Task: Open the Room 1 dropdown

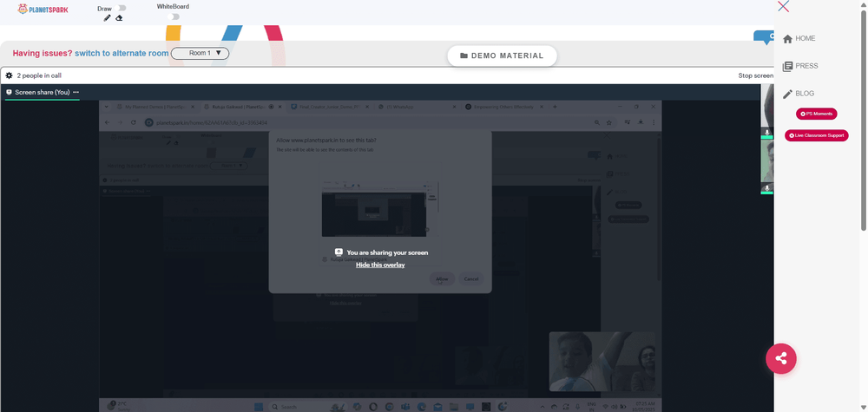Action: click(200, 54)
